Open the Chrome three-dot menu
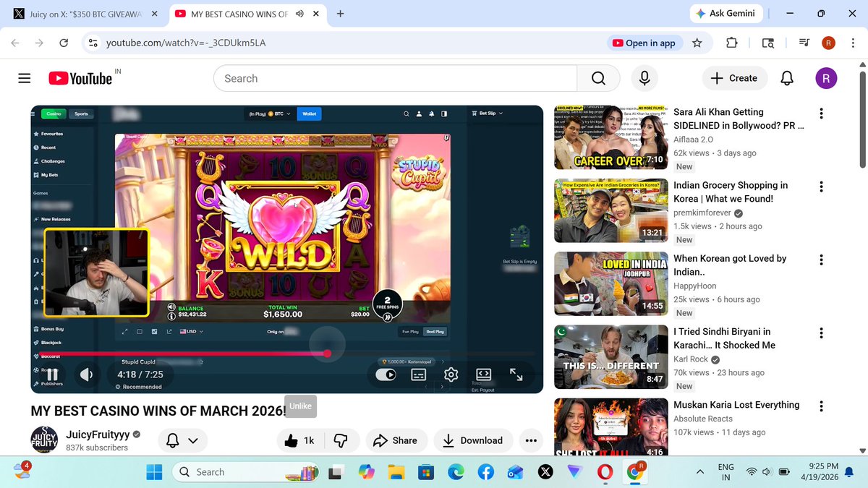This screenshot has width=868, height=488. [853, 43]
